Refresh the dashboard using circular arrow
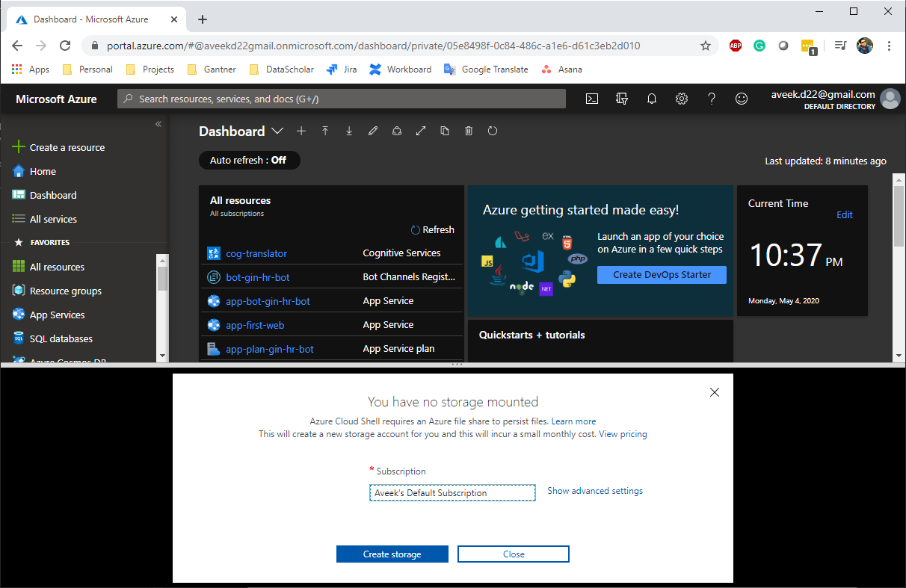 click(x=493, y=131)
